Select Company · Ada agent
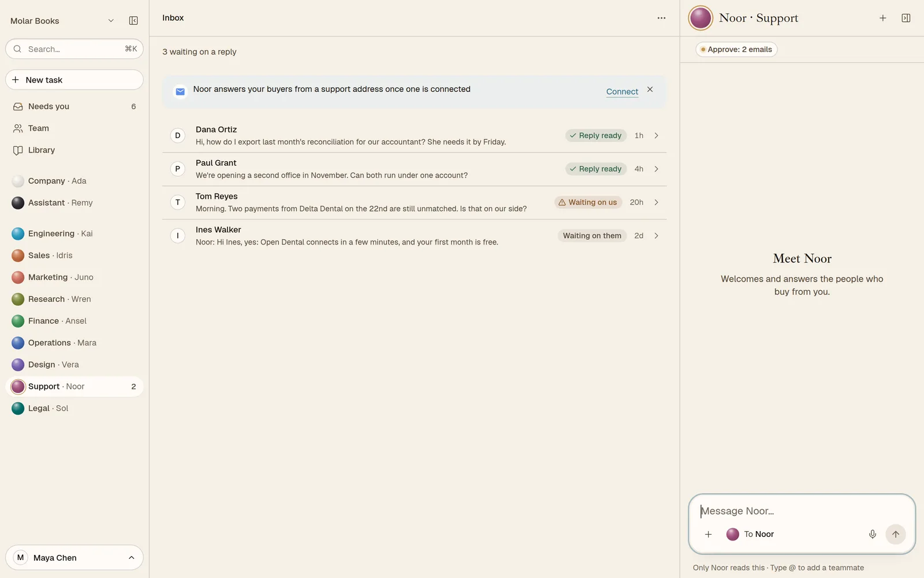This screenshot has width=924, height=578. point(74,181)
